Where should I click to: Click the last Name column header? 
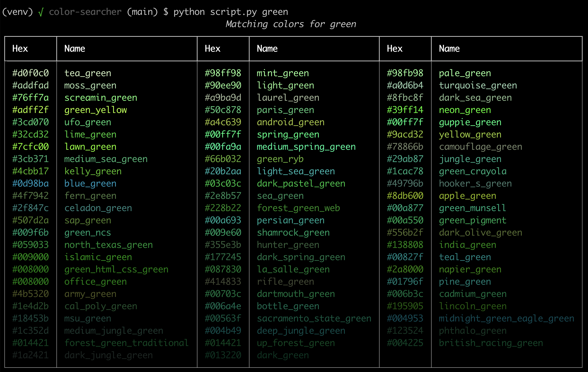(x=449, y=48)
